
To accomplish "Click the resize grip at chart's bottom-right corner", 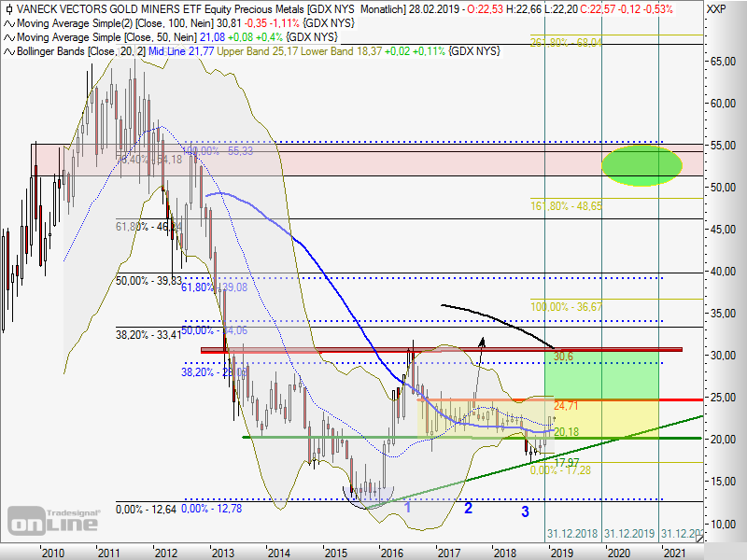I will click(698, 539).
